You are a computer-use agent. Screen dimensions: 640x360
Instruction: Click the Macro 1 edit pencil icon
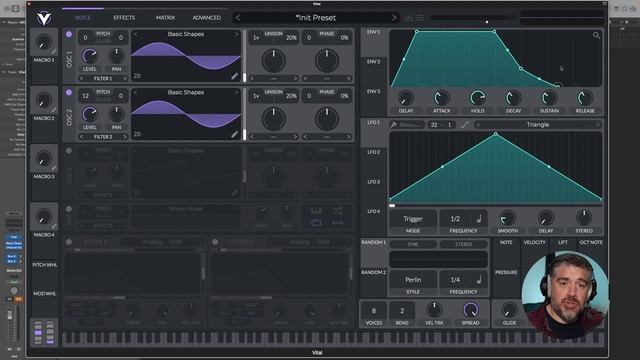pyautogui.click(x=54, y=51)
